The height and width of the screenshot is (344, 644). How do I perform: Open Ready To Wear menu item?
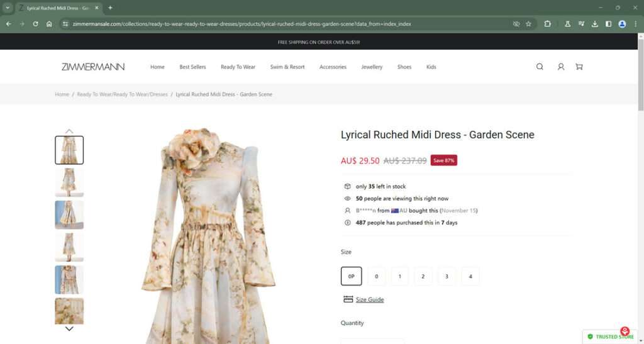pos(238,67)
